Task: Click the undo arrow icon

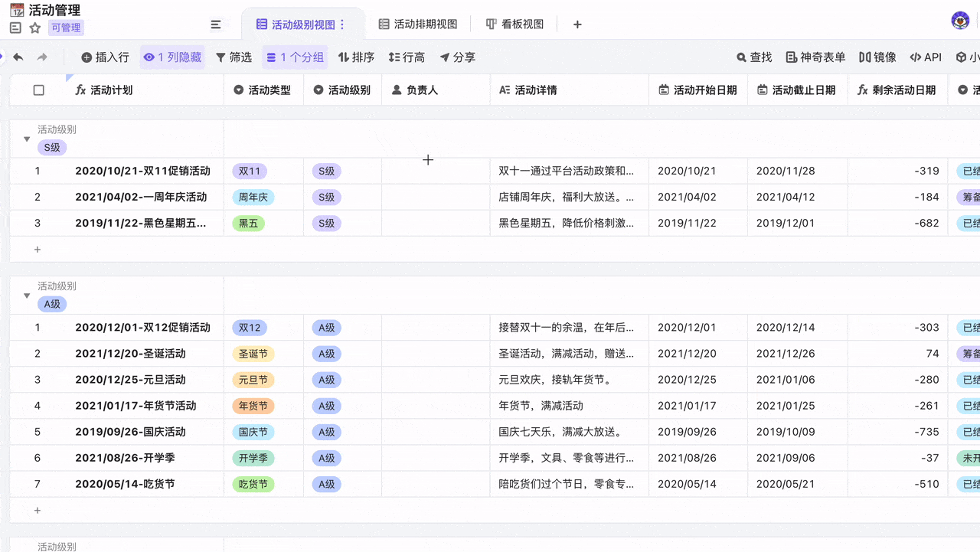Action: coord(18,57)
